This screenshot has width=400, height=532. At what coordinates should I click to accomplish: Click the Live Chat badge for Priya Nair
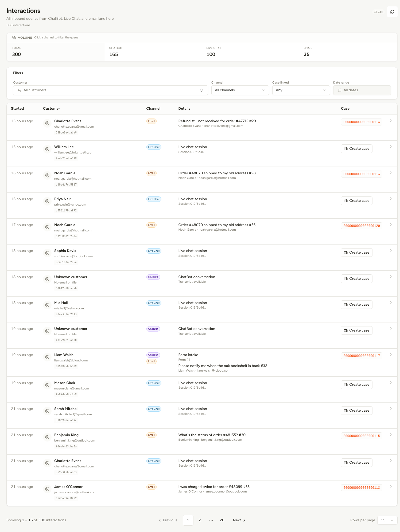coord(154,199)
